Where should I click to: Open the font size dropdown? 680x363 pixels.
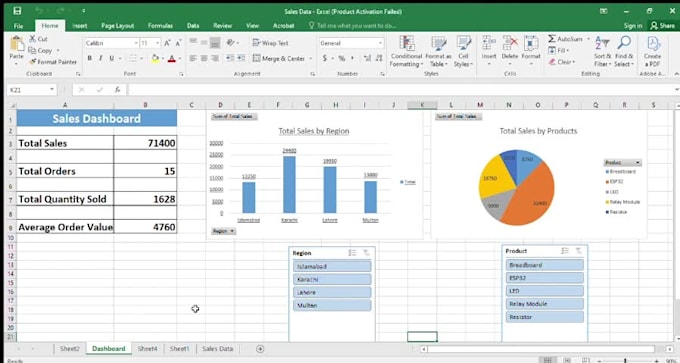[x=157, y=43]
